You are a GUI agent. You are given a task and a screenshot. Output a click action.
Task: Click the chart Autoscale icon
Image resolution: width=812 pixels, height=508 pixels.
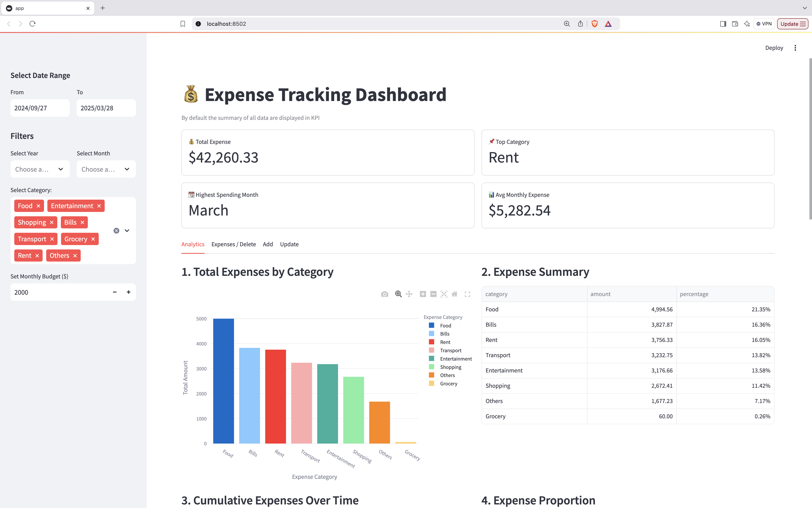pyautogui.click(x=444, y=294)
